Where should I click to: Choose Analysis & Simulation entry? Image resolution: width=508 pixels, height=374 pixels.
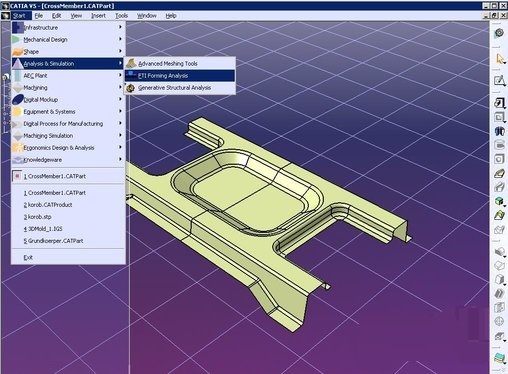pos(68,63)
